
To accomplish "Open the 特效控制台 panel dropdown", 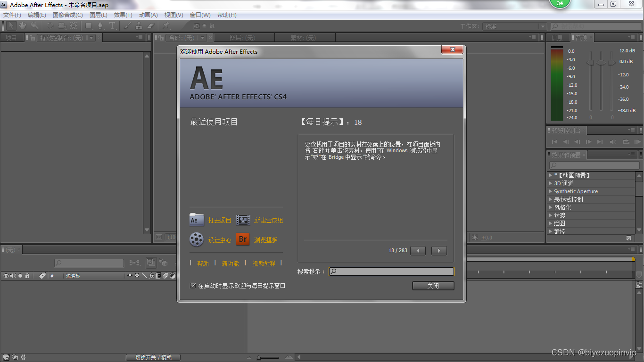I will tap(91, 38).
